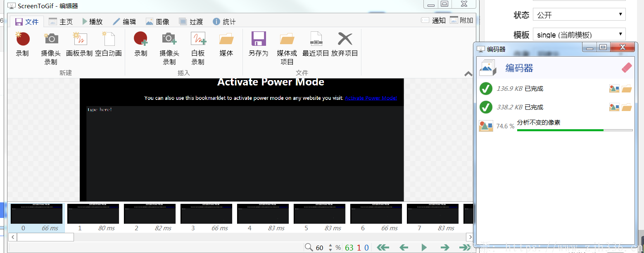Open the 模板 dropdown showing single
This screenshot has width=644, height=253.
579,35
